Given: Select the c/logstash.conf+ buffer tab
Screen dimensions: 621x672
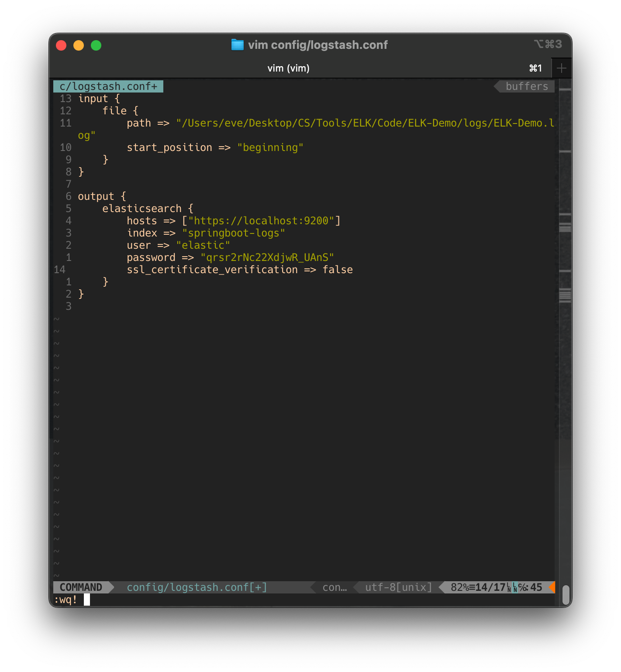Looking at the screenshot, I should pyautogui.click(x=108, y=86).
